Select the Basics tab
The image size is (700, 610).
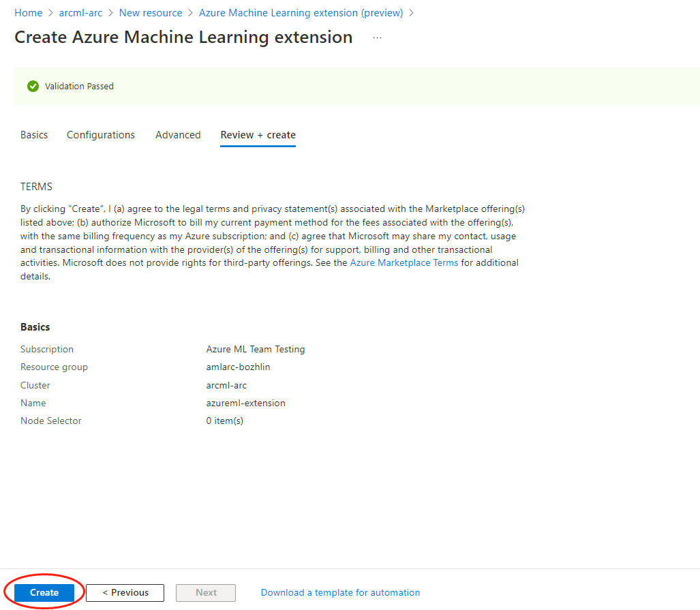pos(34,134)
